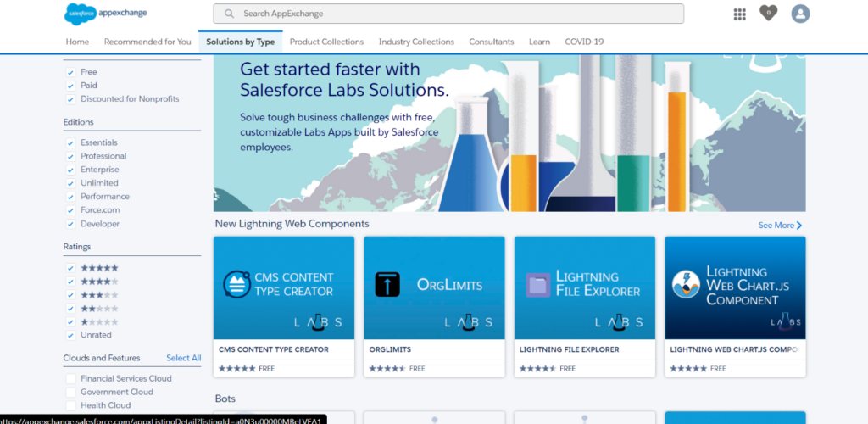This screenshot has width=868, height=424.
Task: Go to the Home tab
Action: [77, 42]
